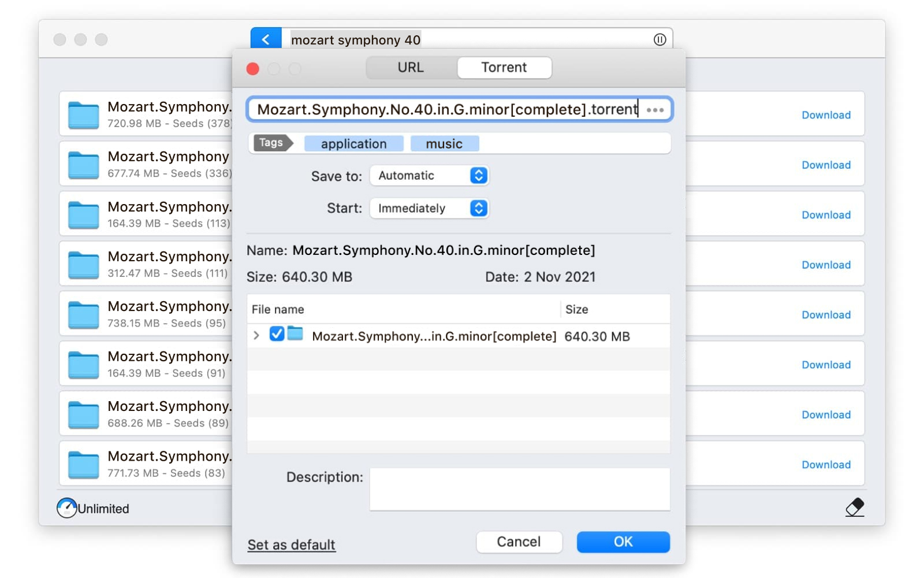
Task: Open the Start Immediately dropdown
Action: pos(430,208)
